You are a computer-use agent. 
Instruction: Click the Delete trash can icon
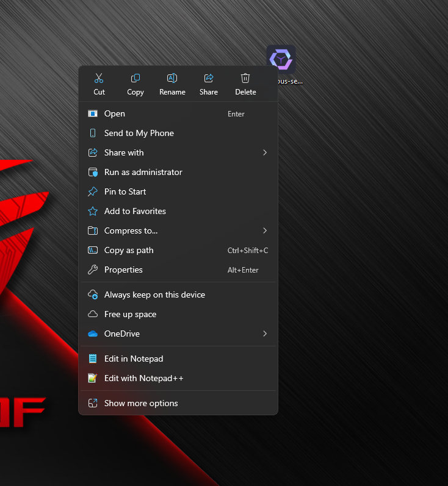tap(245, 79)
